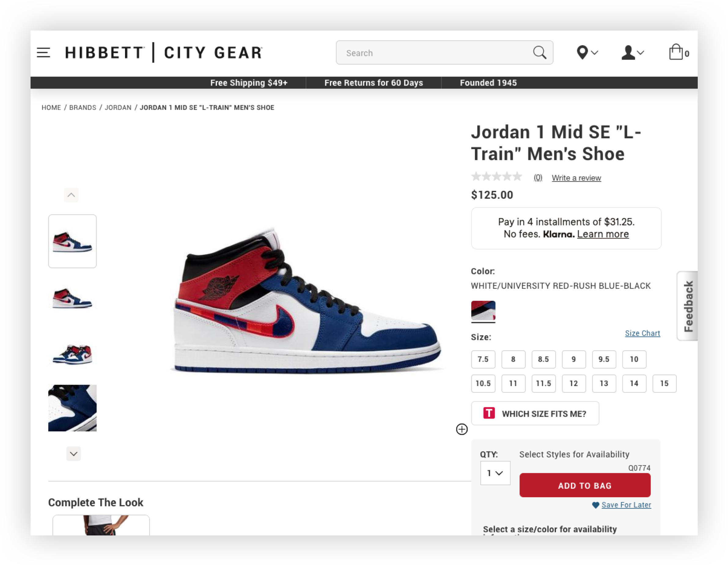The width and height of the screenshot is (728, 566).
Task: Select size 10
Action: [634, 359]
